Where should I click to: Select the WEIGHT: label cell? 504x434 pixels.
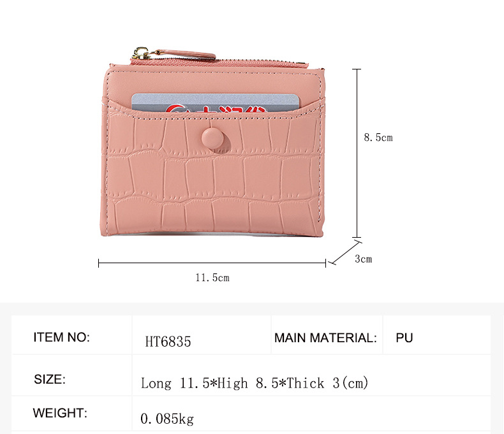coord(71,414)
